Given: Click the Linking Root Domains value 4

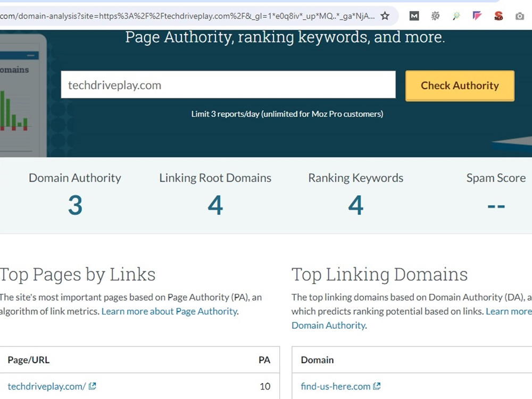Looking at the screenshot, I should (215, 205).
